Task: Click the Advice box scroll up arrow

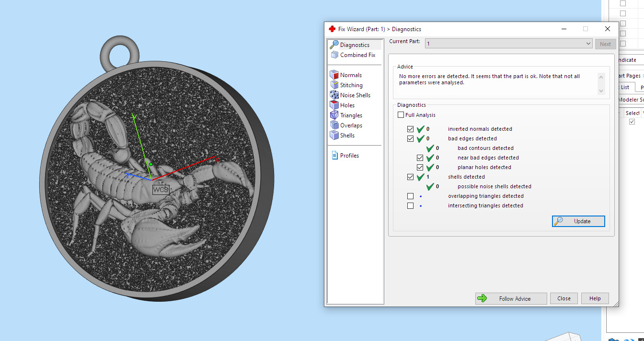Action: coord(601,77)
